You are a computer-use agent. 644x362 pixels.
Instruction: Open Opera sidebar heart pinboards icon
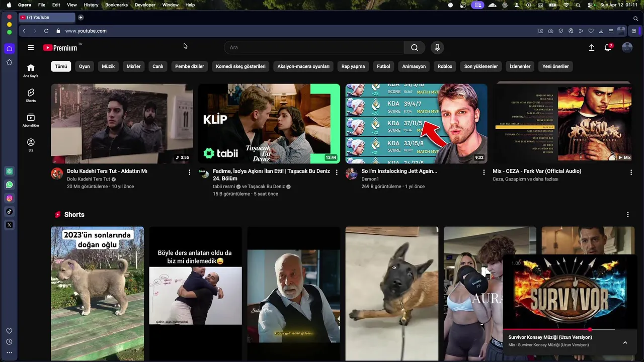pyautogui.click(x=9, y=331)
